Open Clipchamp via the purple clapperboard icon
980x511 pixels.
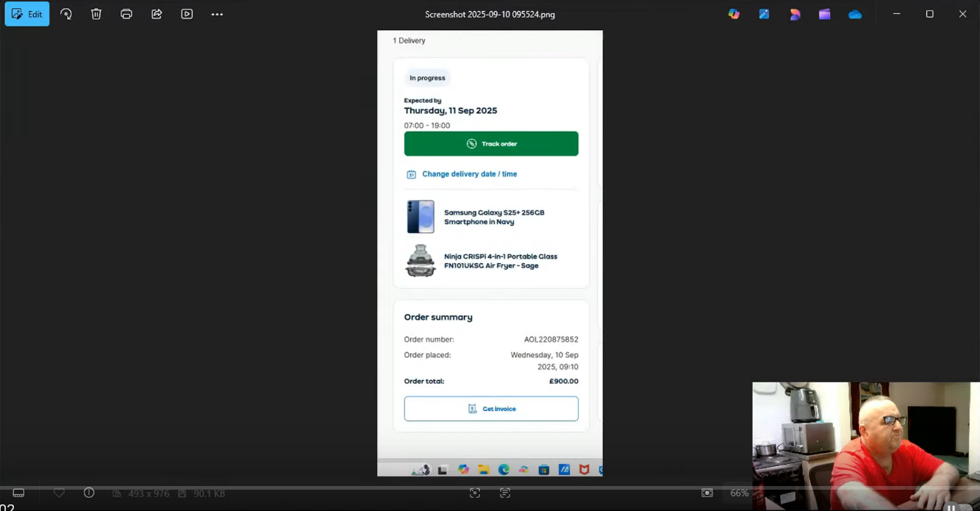(x=825, y=14)
